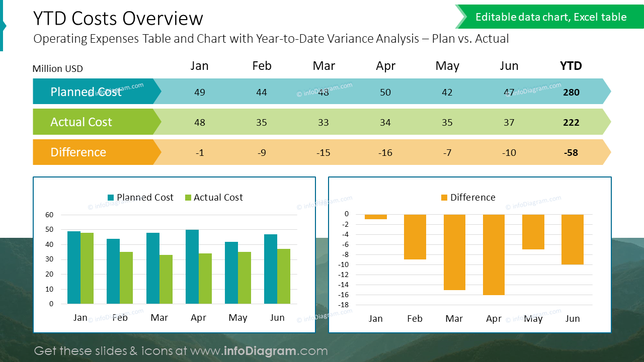Click the YTD Costs Overview title
Screen dimensions: 644x362
[118, 18]
